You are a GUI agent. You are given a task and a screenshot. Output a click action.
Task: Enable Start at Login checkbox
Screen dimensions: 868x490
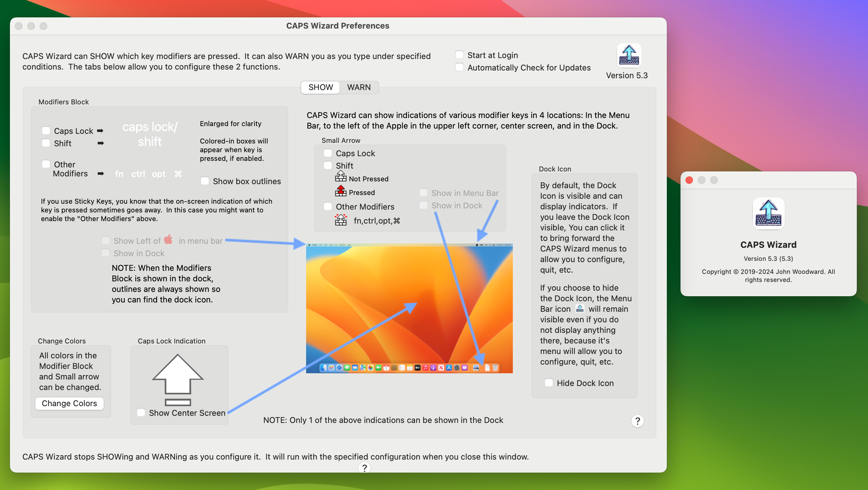click(x=460, y=54)
